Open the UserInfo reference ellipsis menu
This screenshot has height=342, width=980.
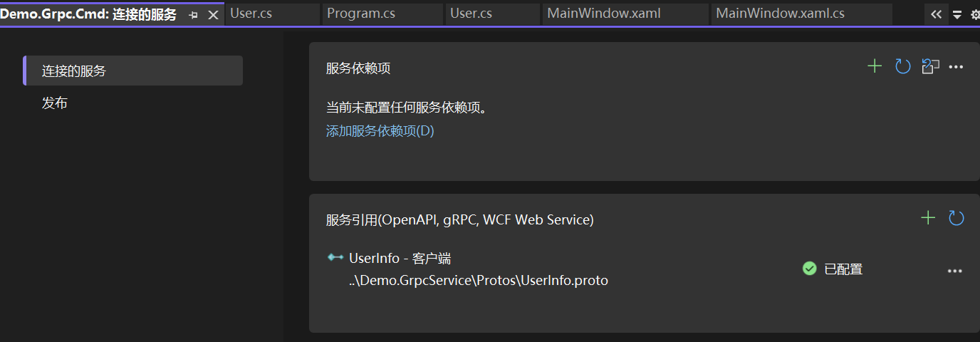[955, 271]
